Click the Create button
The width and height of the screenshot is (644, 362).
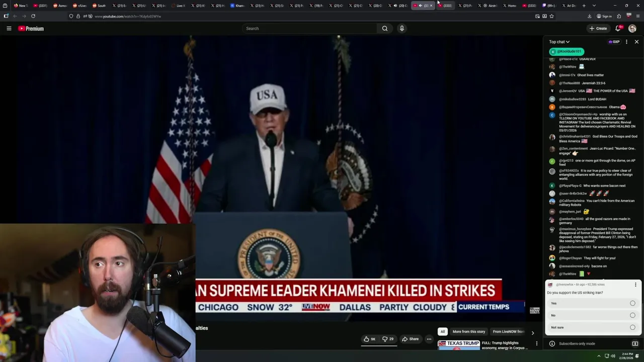(598, 29)
